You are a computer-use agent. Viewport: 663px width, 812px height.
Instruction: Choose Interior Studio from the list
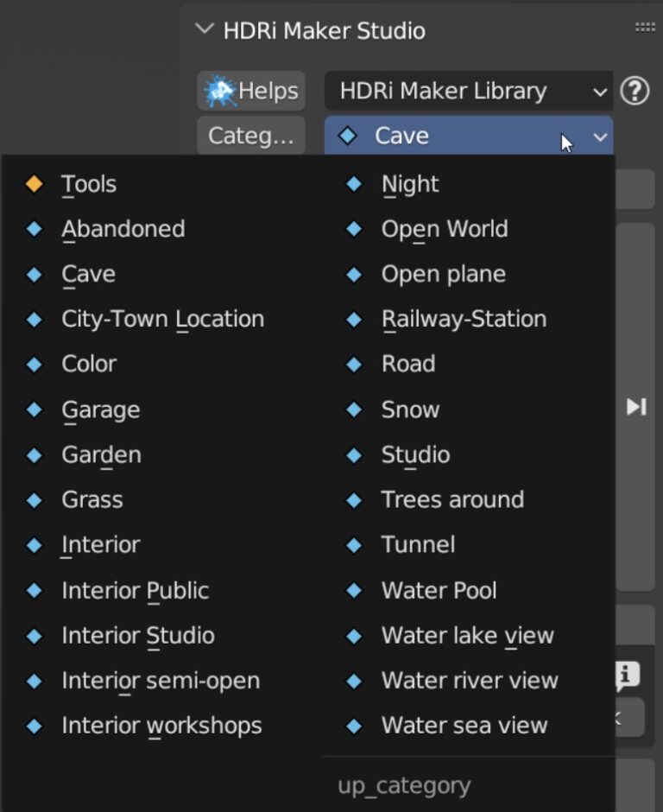click(x=138, y=635)
